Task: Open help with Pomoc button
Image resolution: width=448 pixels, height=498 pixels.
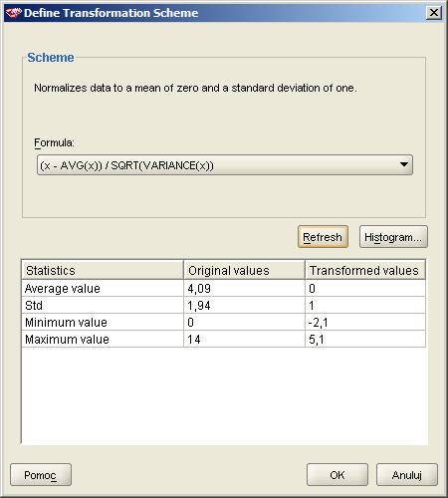Action: point(41,475)
